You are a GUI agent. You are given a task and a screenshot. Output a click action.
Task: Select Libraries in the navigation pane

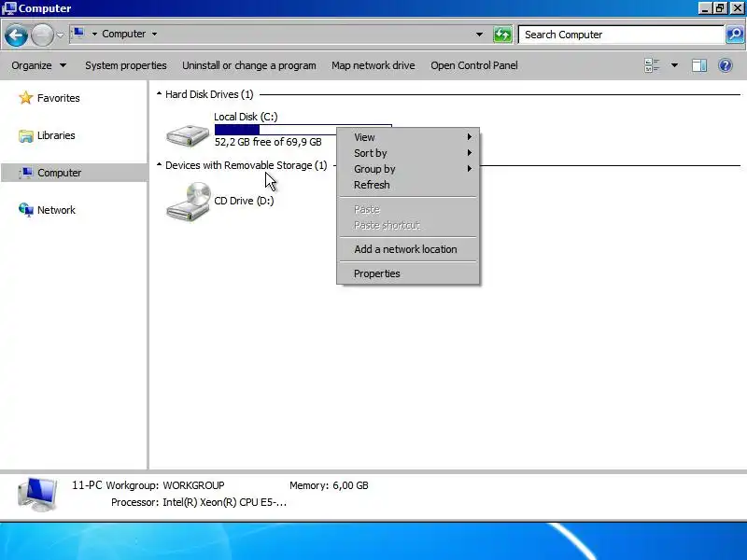[x=56, y=135]
